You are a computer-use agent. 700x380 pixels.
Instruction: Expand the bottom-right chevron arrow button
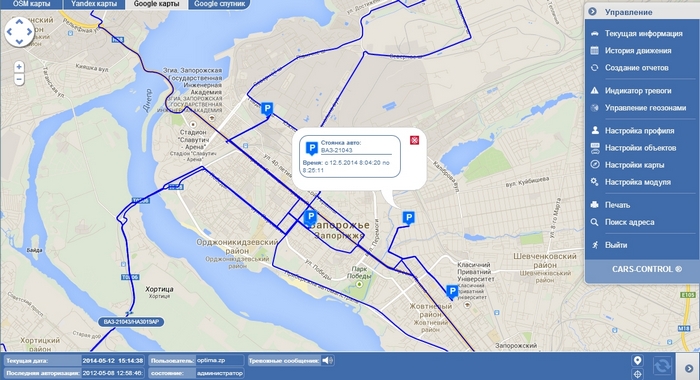click(688, 368)
